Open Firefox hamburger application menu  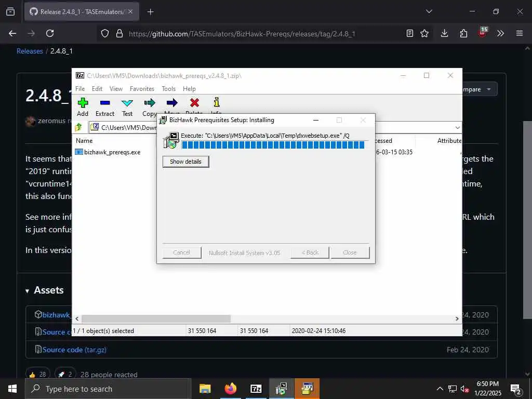click(x=520, y=33)
